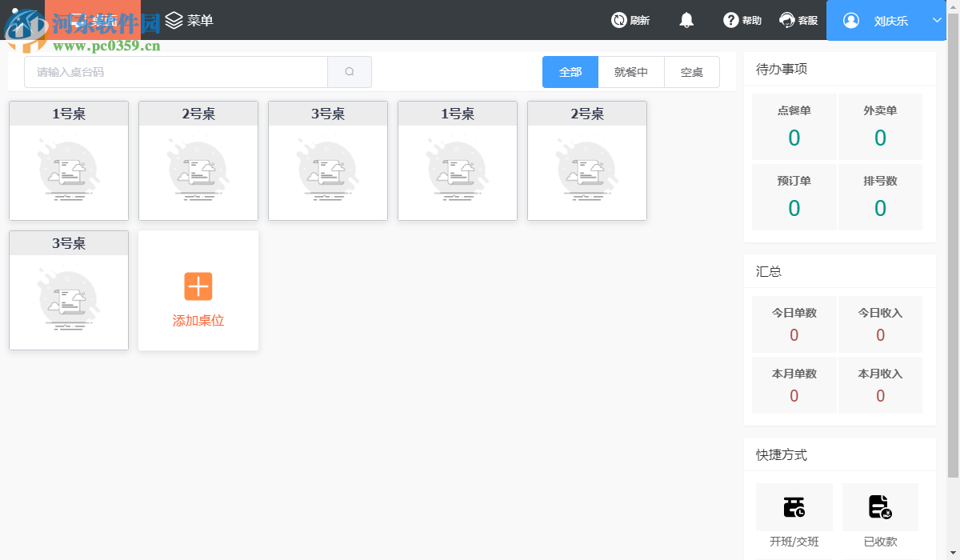Click the 添加桌位 label

click(198, 321)
